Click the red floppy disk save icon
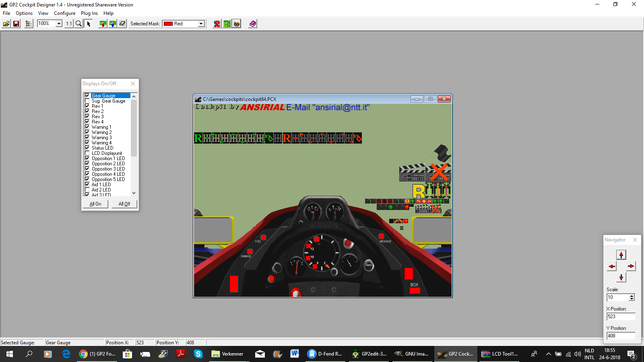 coord(16,24)
